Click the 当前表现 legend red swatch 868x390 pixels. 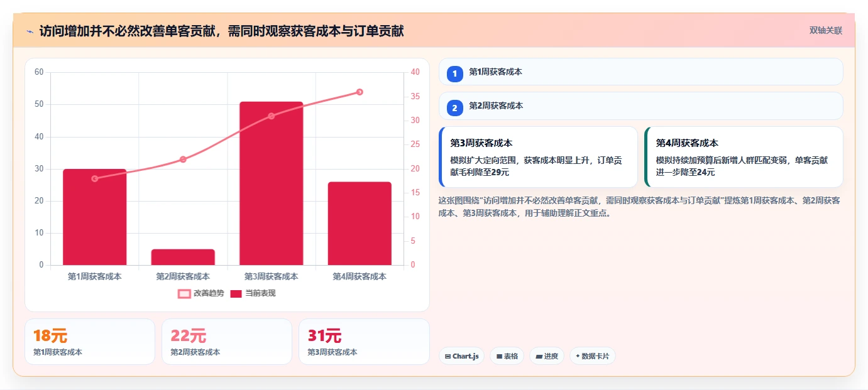(x=236, y=293)
